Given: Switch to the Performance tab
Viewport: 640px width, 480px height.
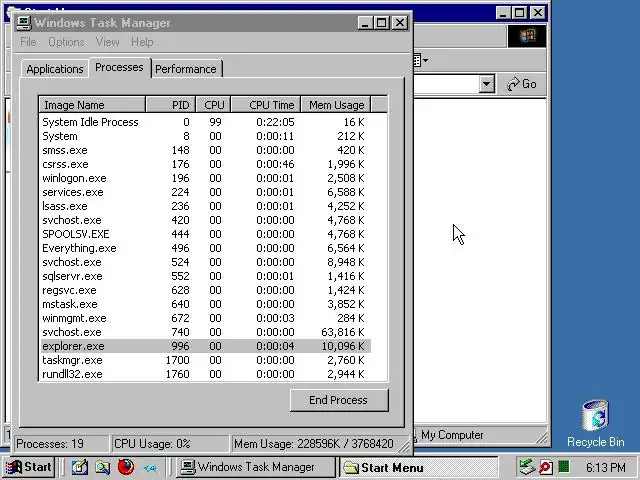Looking at the screenshot, I should pos(186,69).
